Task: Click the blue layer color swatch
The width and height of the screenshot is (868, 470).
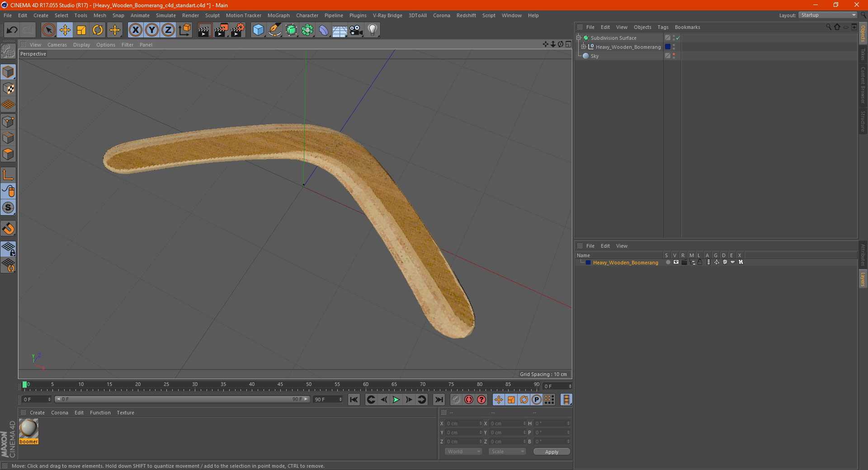Action: pos(588,263)
